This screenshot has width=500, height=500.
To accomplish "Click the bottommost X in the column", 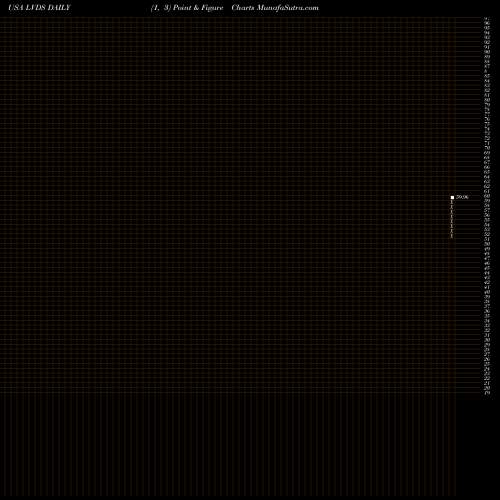I will coord(452,236).
